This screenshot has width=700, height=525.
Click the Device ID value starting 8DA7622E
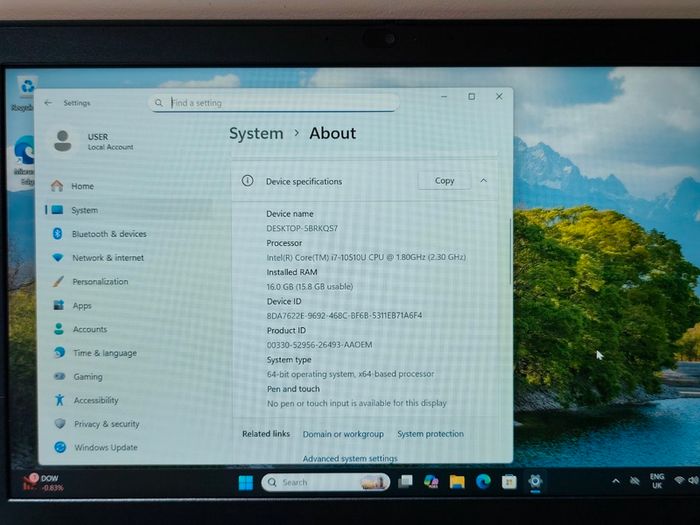(344, 315)
